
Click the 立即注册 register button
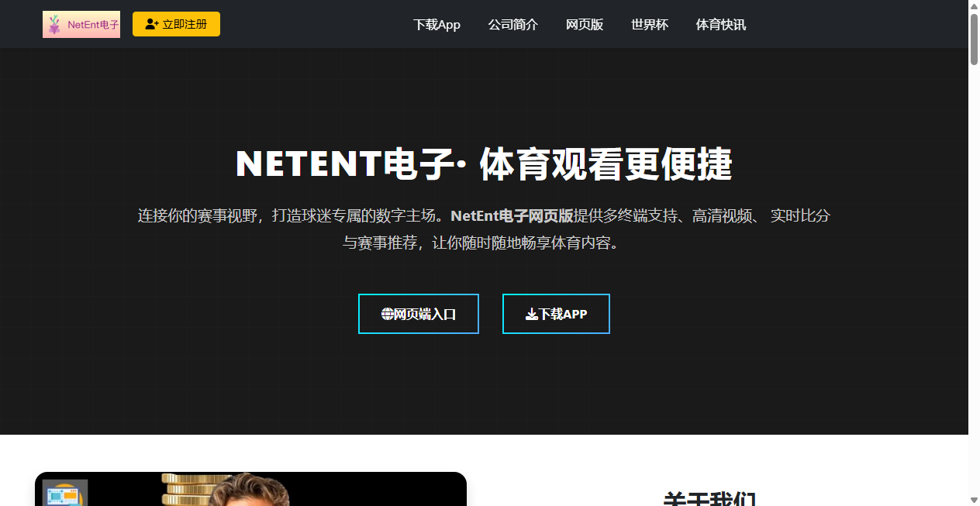pyautogui.click(x=176, y=24)
